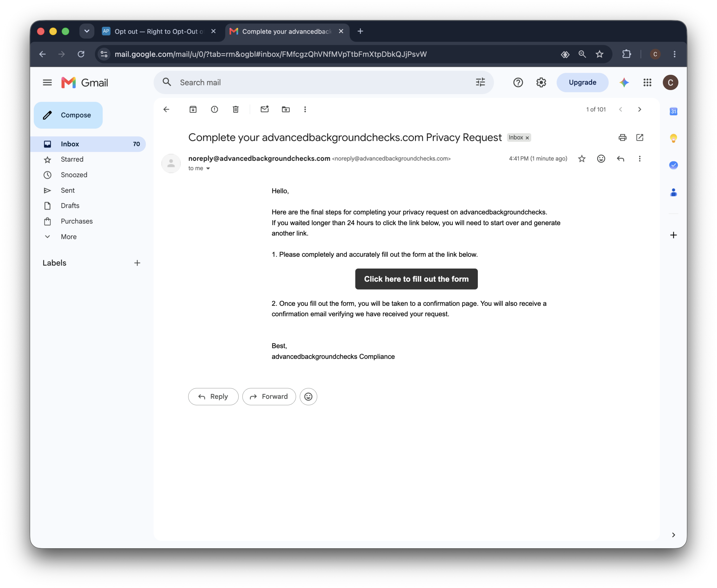Expand the 'to me' recipient details
The width and height of the screenshot is (717, 588).
coord(208,168)
